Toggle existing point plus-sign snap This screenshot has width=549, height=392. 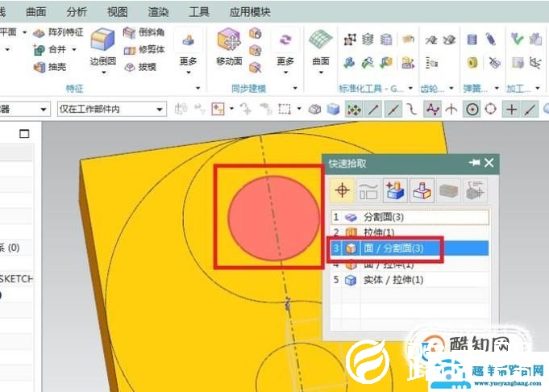click(511, 110)
